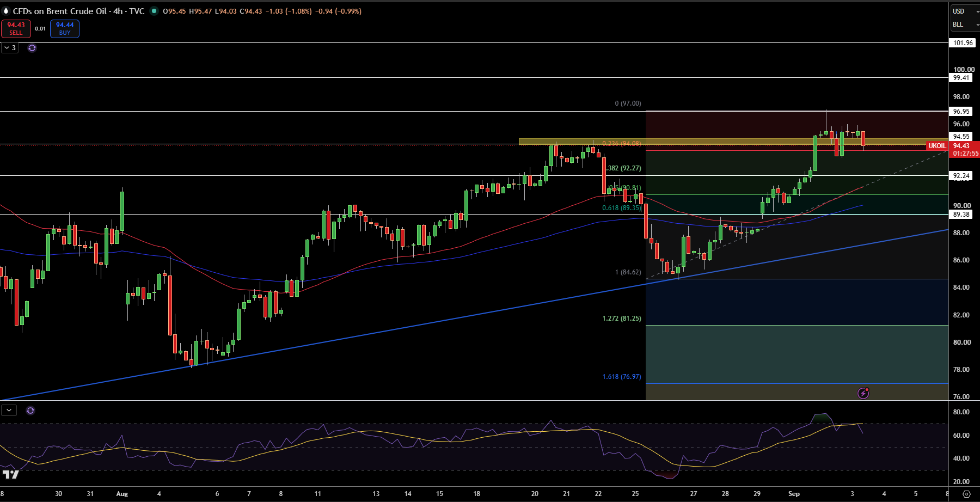Click the 60.00 value on the RSI scale
This screenshot has height=502, width=980.
click(961, 436)
